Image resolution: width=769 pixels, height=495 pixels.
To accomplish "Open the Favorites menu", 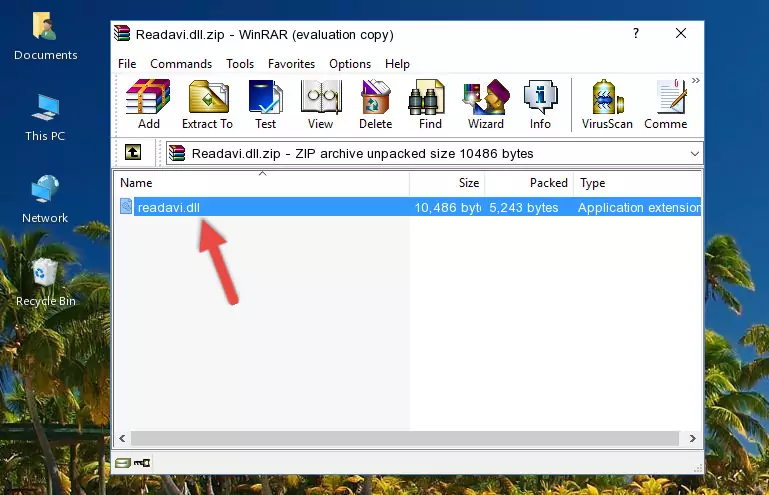I will [291, 64].
